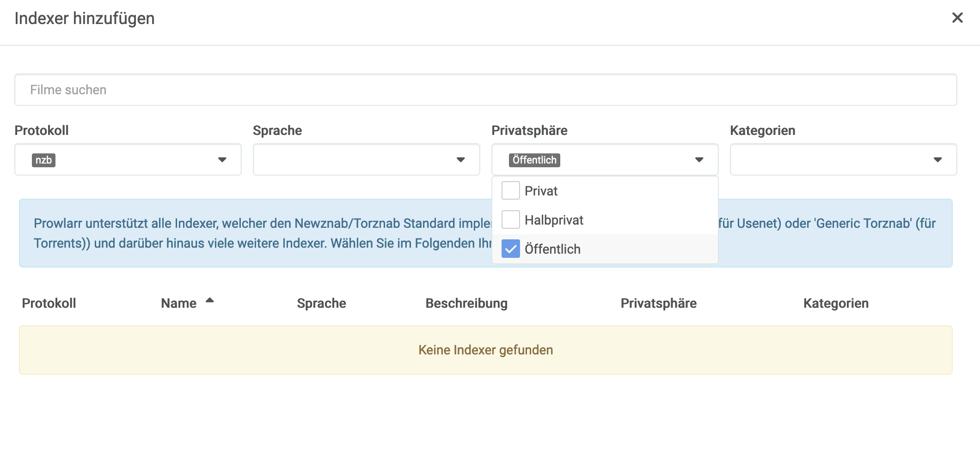
Task: Sort by Protokoll table column header
Action: point(49,303)
